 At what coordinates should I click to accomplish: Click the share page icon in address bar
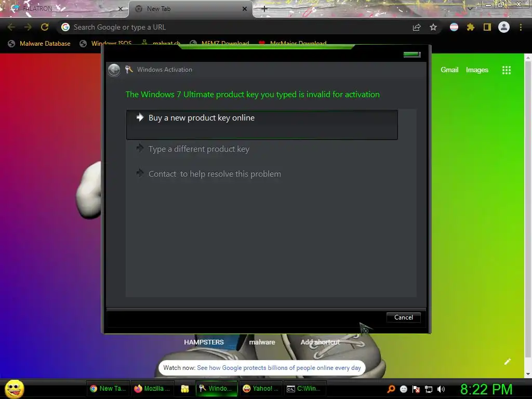coord(417,27)
